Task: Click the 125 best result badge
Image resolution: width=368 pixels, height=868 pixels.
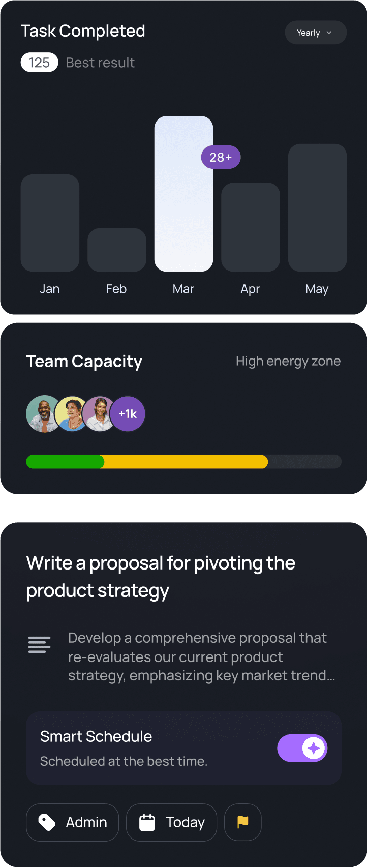Action: pyautogui.click(x=39, y=62)
